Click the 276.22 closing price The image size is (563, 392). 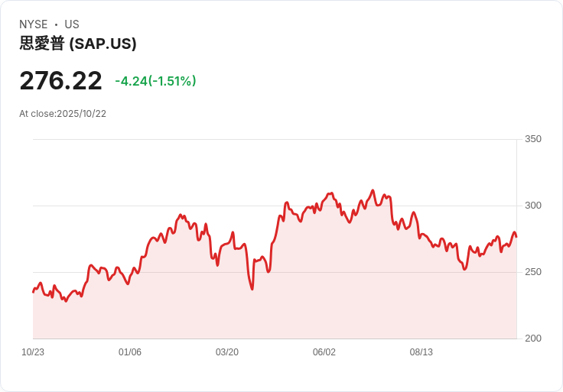pyautogui.click(x=60, y=80)
